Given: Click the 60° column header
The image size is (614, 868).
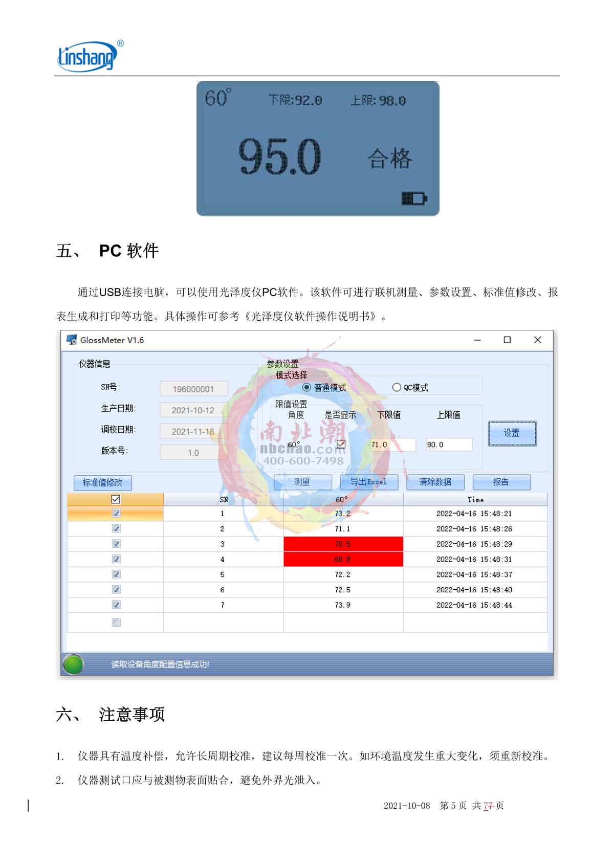Looking at the screenshot, I should [343, 499].
